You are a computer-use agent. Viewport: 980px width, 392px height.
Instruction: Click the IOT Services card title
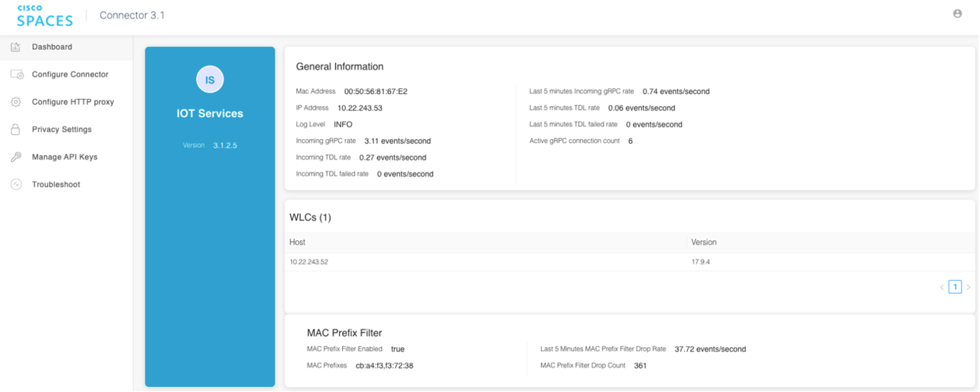[210, 113]
